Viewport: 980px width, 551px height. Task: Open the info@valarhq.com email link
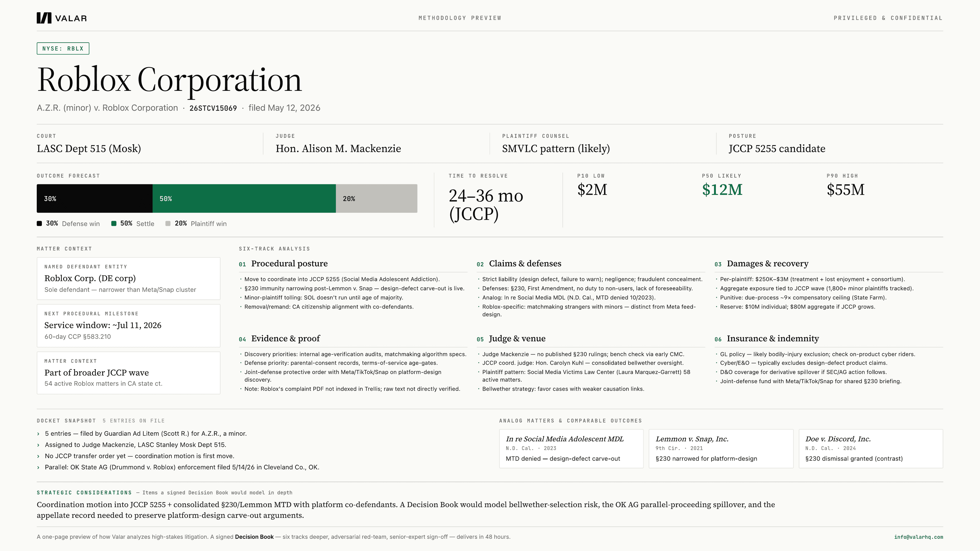pyautogui.click(x=918, y=537)
